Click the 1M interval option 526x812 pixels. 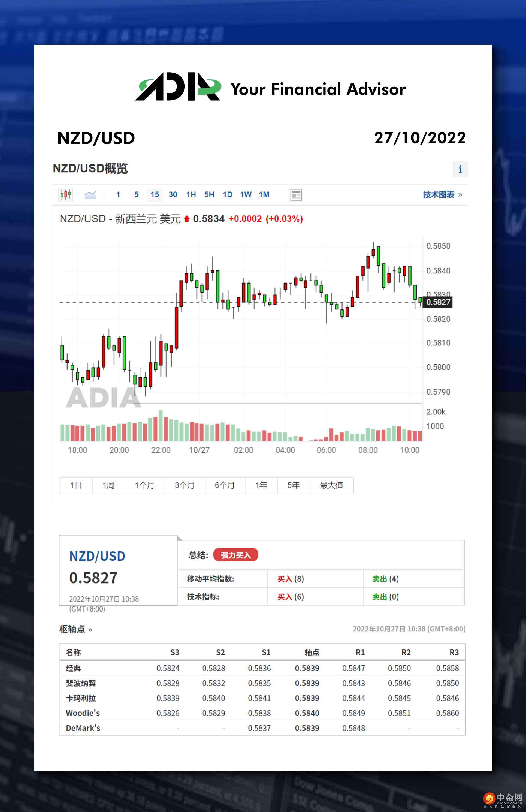[264, 195]
